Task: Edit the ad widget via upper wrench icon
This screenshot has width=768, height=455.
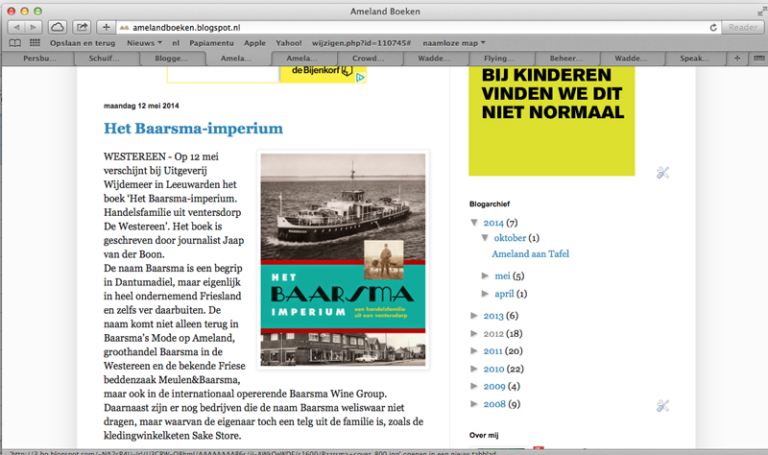Action: (x=663, y=172)
